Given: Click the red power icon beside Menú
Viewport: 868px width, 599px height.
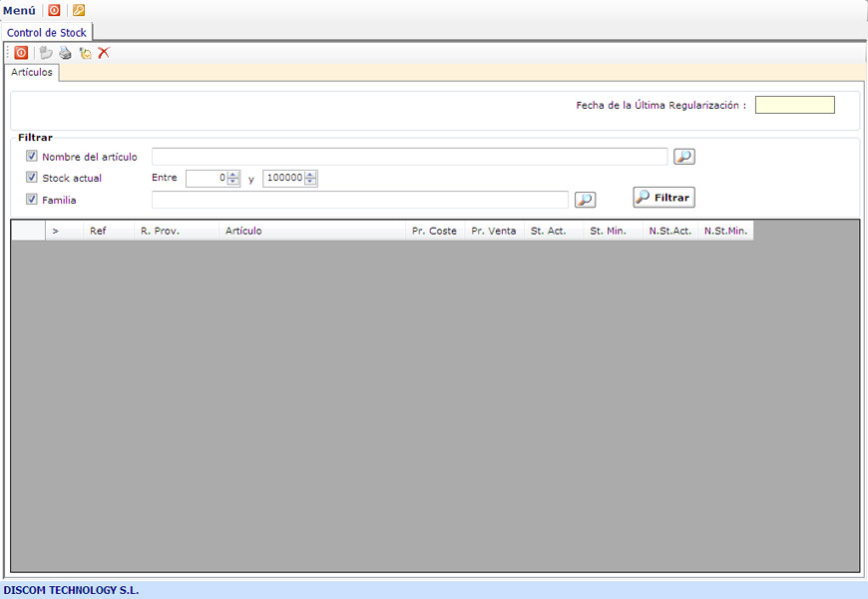Looking at the screenshot, I should point(54,10).
